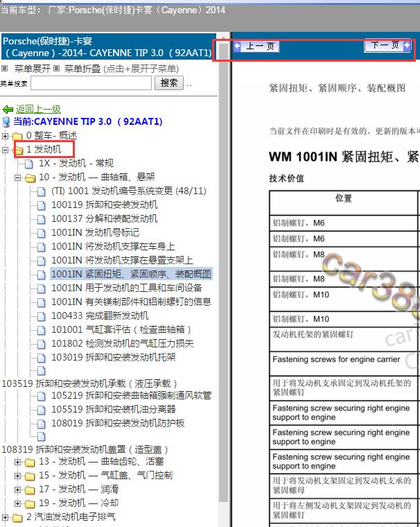Select 1X - 发动机 - 常规 entry
420x527 pixels.
[76, 164]
